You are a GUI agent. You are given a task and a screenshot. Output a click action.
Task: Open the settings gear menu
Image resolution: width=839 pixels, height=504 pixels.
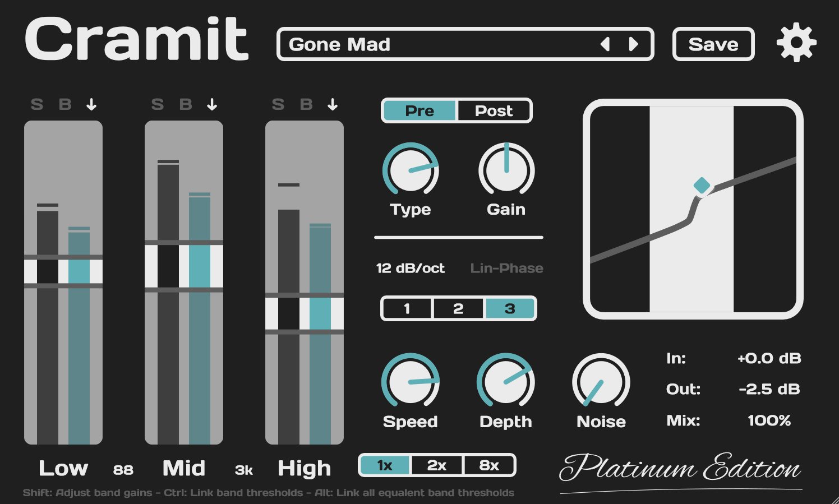(795, 43)
